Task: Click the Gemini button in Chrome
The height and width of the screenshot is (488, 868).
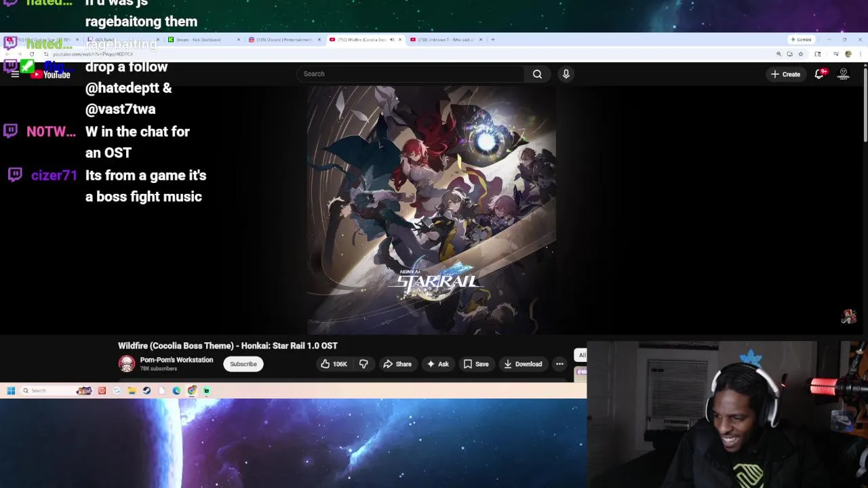Action: (x=801, y=39)
